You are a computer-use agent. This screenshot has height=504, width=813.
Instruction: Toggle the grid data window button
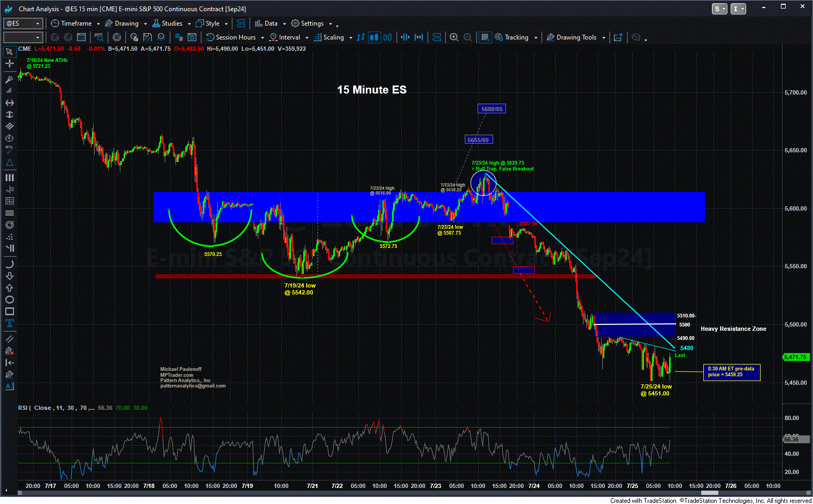[x=485, y=37]
